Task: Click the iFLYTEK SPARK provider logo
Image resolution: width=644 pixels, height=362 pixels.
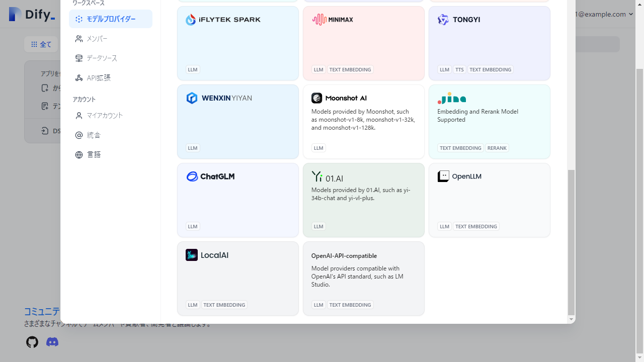Action: 191,20
